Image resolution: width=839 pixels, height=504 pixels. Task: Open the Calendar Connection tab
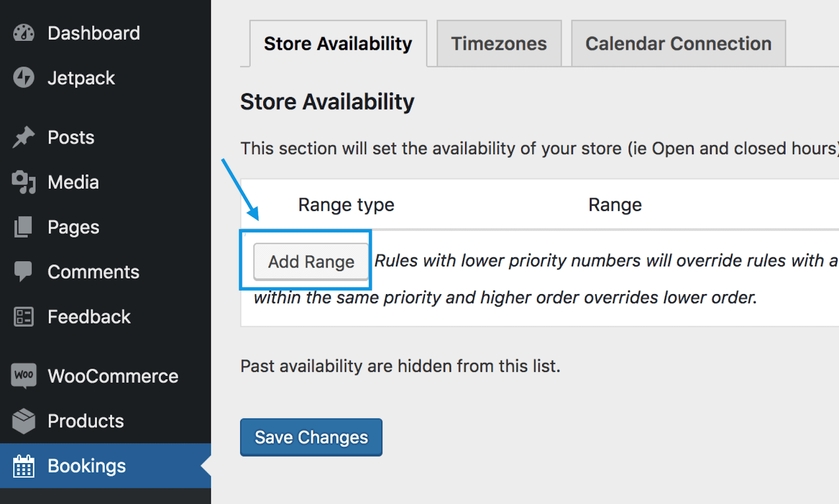(678, 44)
